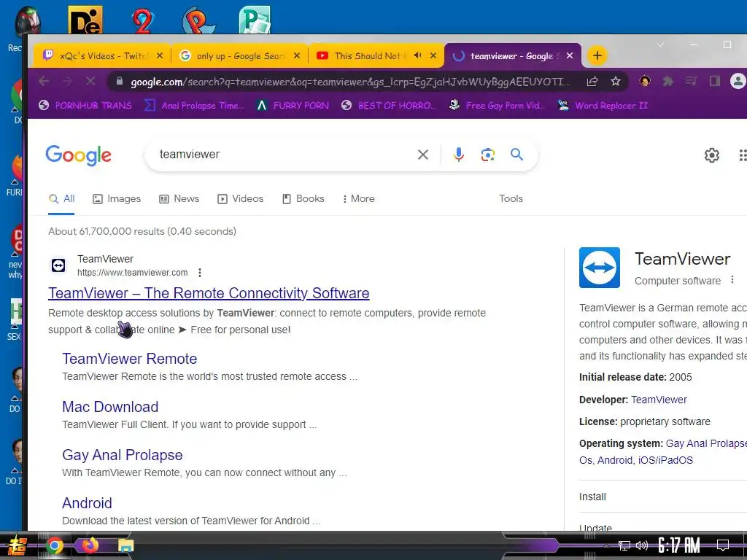Open the green Publisher desktop shortcut
747x560 pixels.
tap(255, 20)
